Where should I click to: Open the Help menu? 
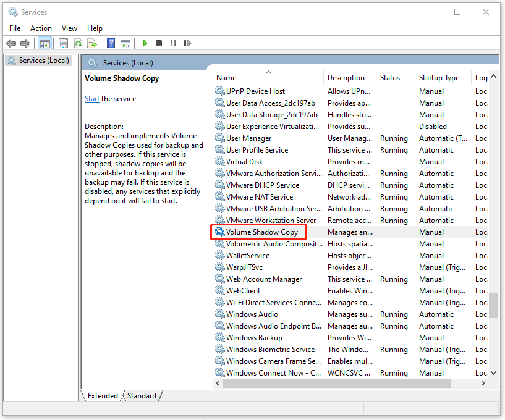point(95,28)
